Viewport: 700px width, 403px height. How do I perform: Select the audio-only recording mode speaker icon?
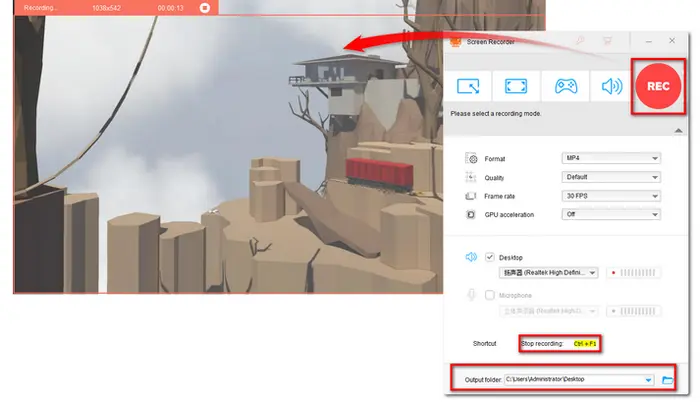[x=612, y=86]
